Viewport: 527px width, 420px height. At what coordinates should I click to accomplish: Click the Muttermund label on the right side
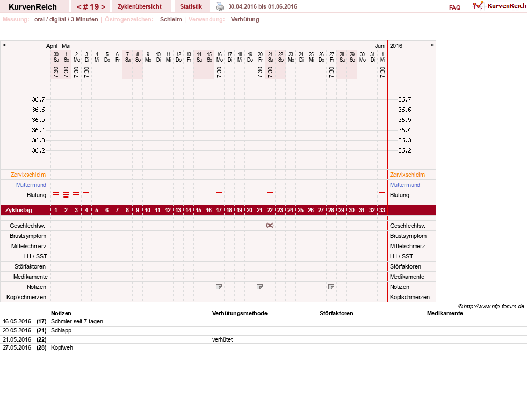point(405,185)
